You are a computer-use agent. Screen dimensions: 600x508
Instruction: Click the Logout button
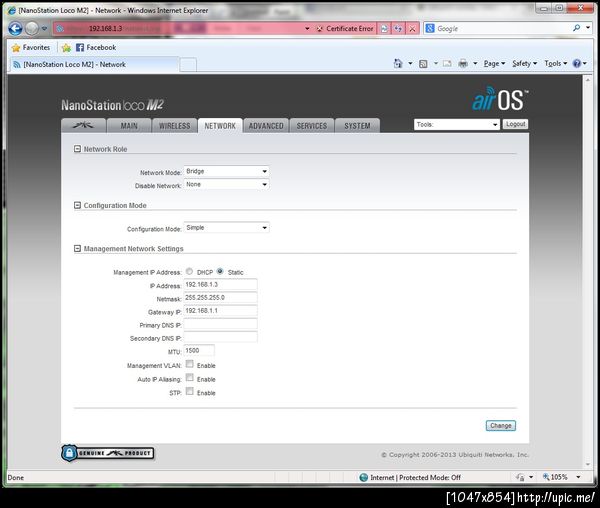click(515, 124)
